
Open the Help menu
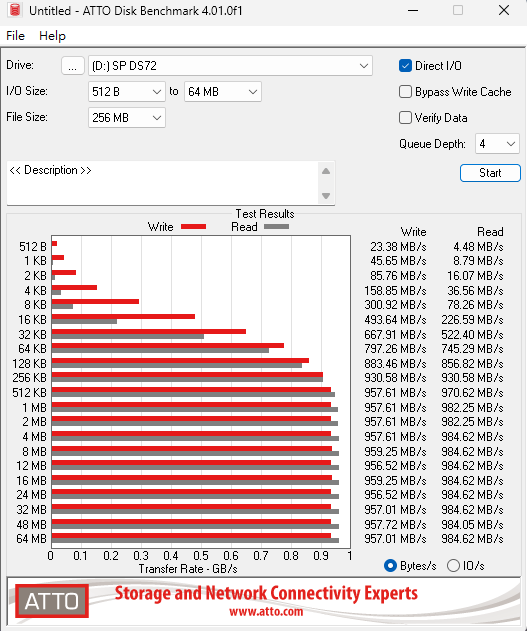[x=52, y=36]
